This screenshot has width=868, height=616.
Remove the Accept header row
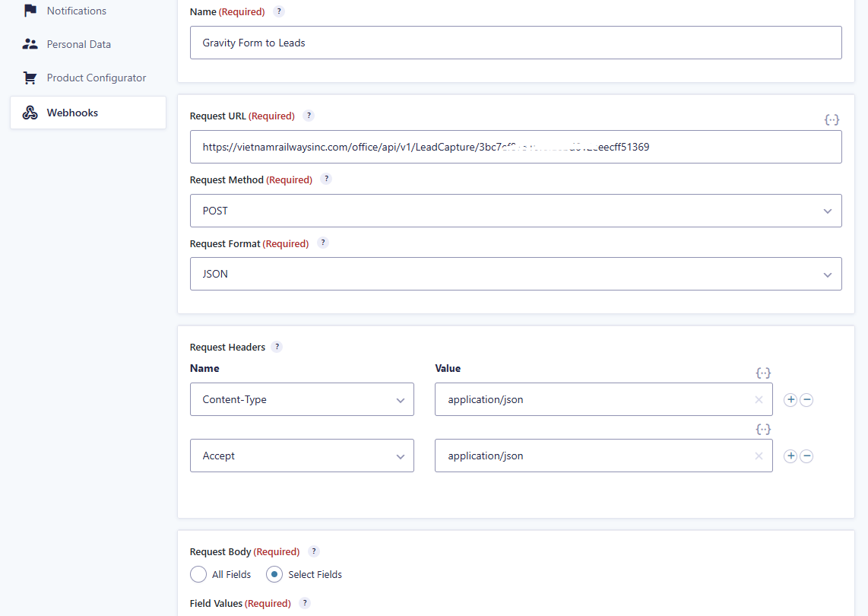[806, 456]
